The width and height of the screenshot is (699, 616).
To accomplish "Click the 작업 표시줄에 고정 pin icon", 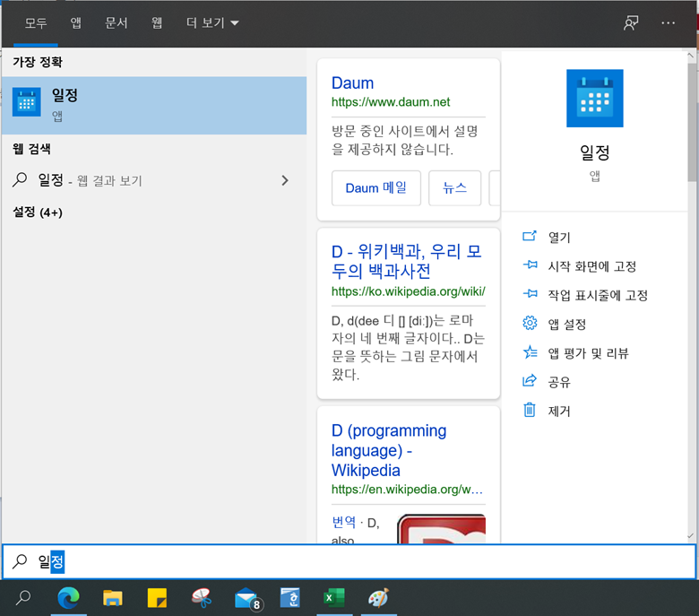I will tap(530, 293).
